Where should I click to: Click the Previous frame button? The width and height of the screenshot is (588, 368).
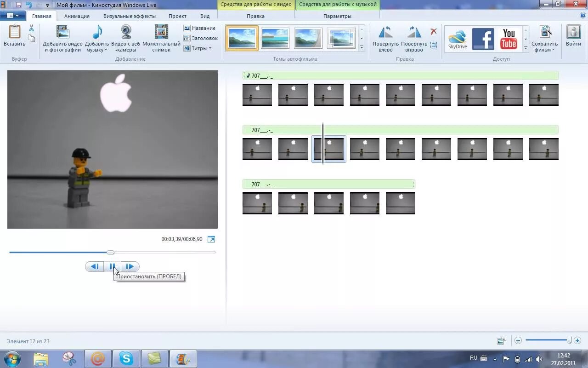click(95, 266)
